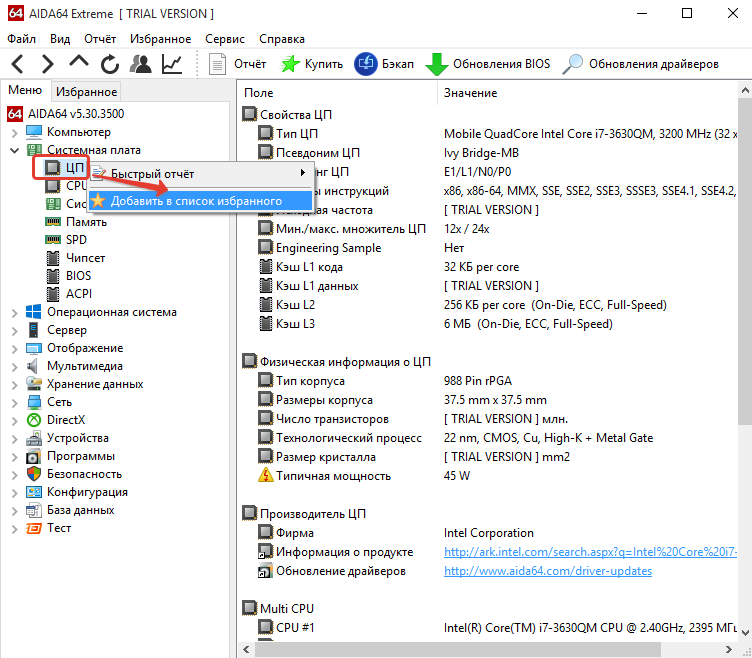Select the ACPI chip icon in the tree

tap(53, 294)
